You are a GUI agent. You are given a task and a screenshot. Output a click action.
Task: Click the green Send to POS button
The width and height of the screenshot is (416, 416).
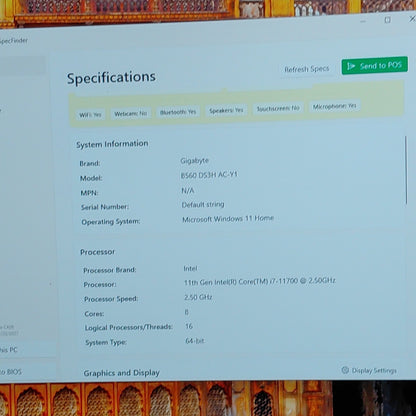click(375, 65)
